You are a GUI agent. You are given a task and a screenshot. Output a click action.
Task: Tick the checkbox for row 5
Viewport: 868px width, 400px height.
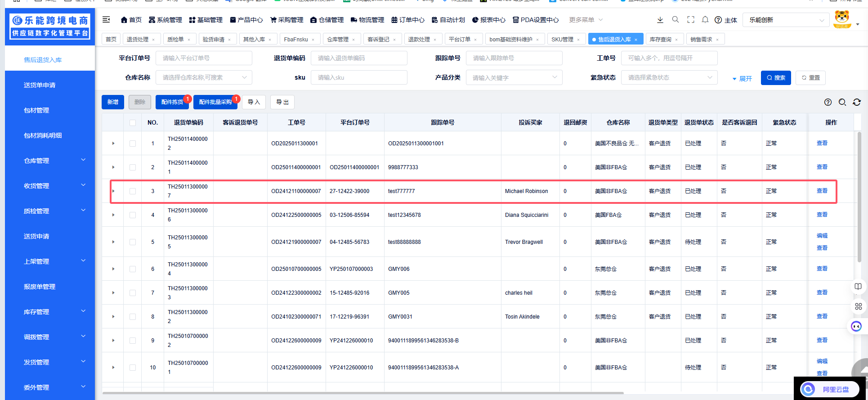133,242
